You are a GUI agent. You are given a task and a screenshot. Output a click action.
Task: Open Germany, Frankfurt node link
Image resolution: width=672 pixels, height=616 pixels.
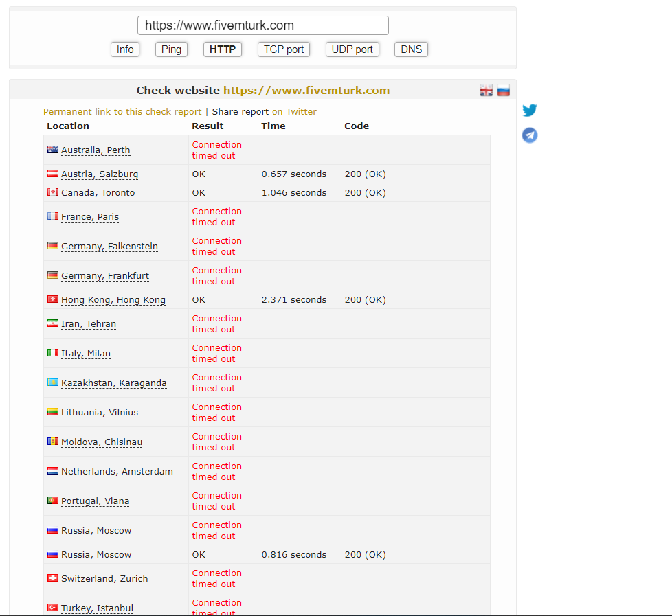[x=105, y=276]
